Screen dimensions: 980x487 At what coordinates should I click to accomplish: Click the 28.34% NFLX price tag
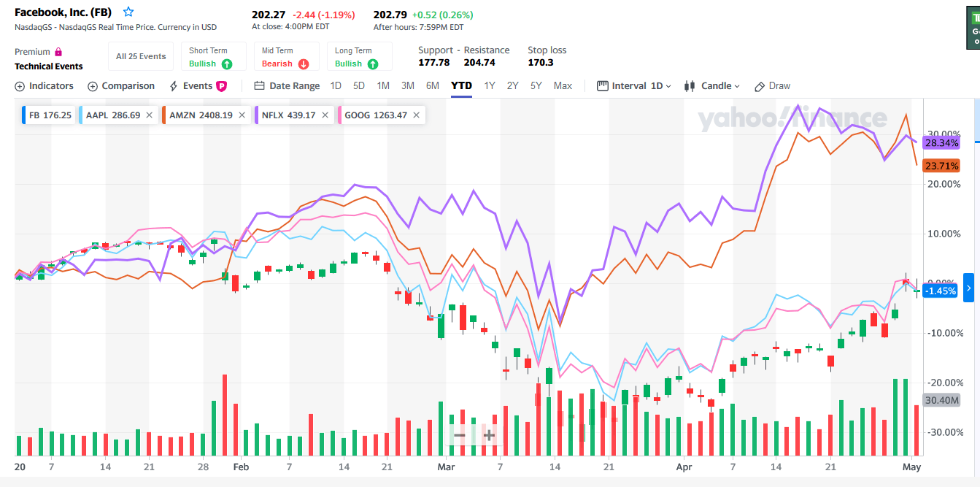(941, 142)
